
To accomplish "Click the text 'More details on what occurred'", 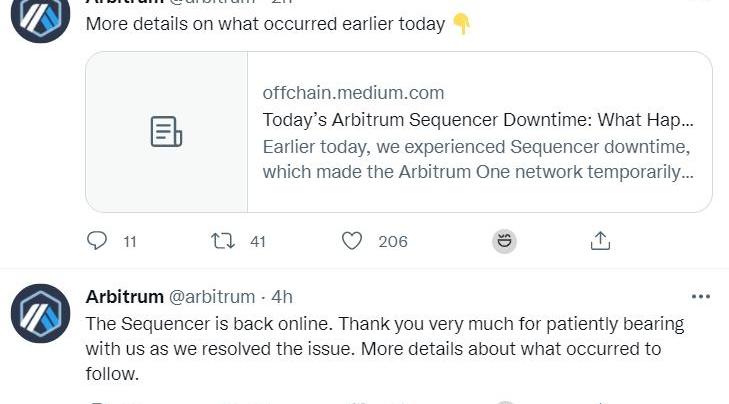I will tap(265, 24).
